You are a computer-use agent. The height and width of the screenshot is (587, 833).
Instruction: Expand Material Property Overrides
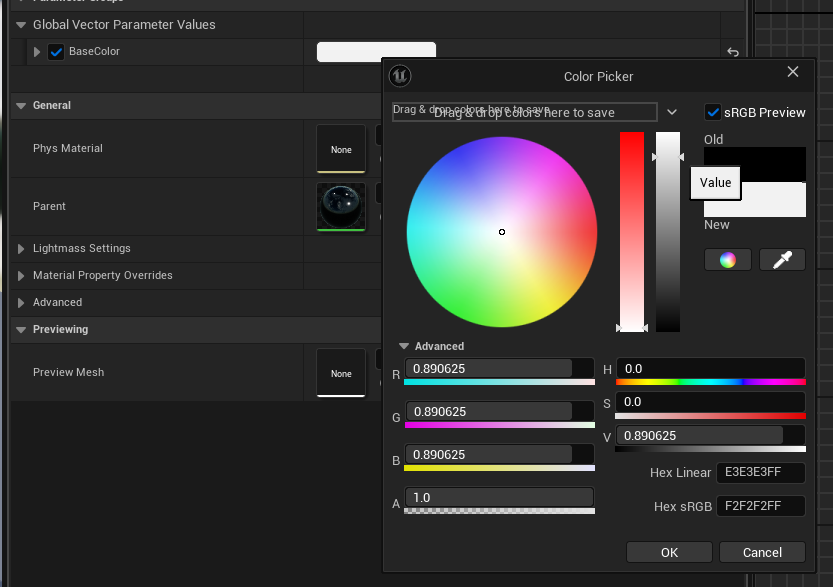click(21, 276)
